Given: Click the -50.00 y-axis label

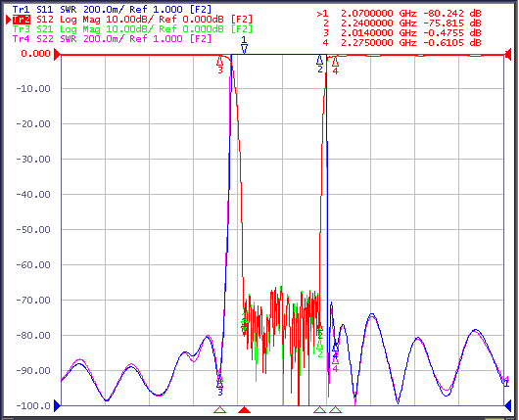Looking at the screenshot, I should click(x=33, y=230).
